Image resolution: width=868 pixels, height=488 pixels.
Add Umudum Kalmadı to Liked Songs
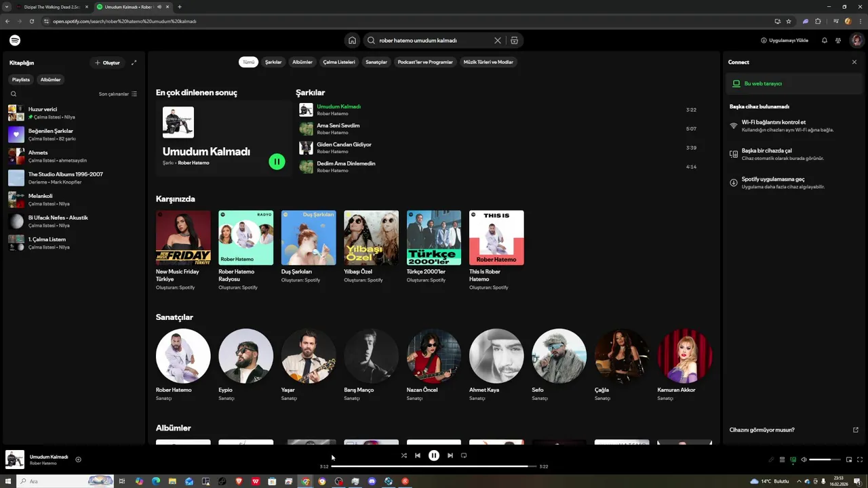[78, 460]
